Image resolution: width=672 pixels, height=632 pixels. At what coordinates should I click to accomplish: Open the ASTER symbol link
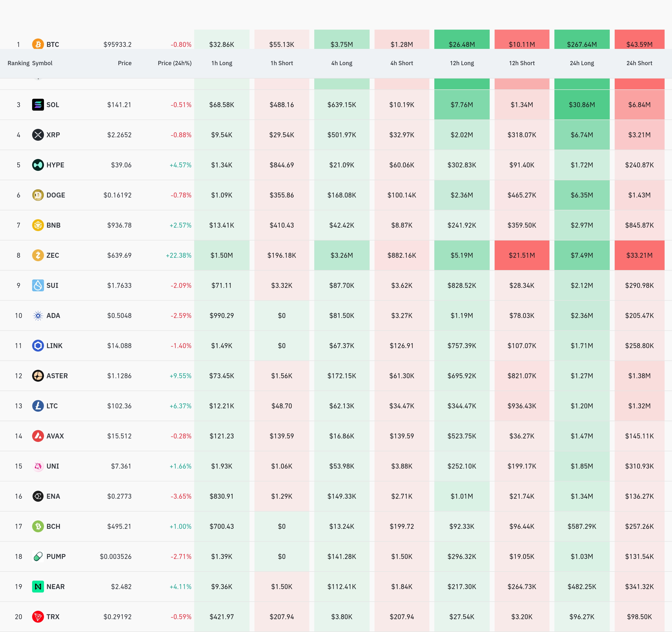pos(57,376)
